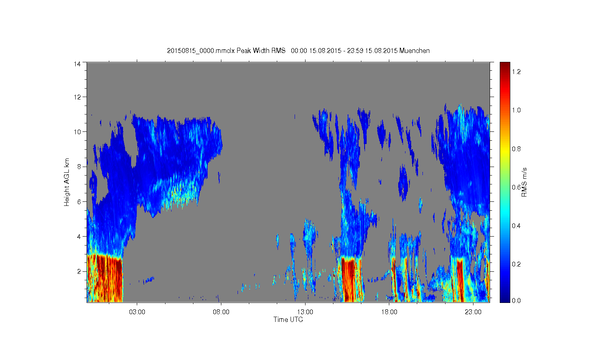This screenshot has width=607, height=364.
Task: Click the 'Height AGL km' y-axis label
Action: [67, 182]
